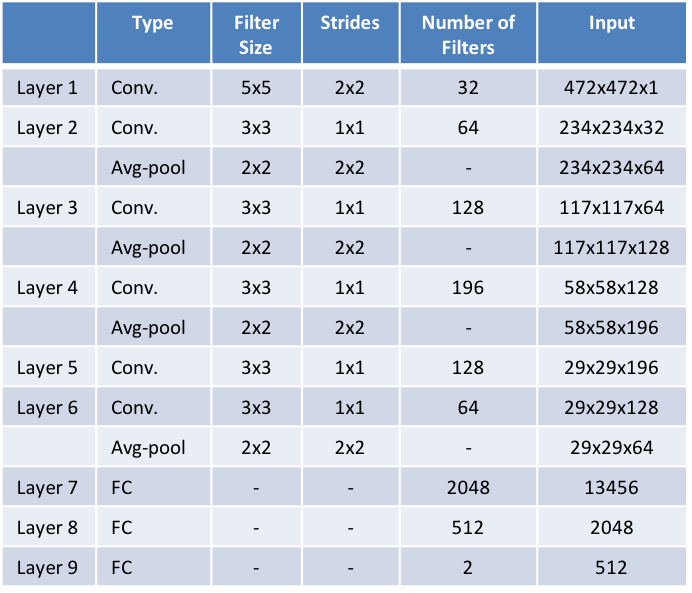Click the 'Layer 7' row label
692x593 pixels.
(47, 488)
